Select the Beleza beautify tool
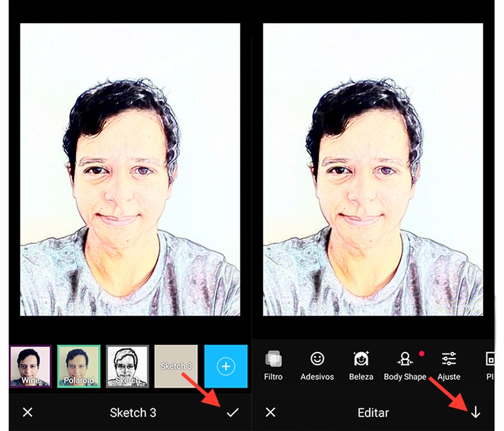Screen dimensions: 504x431 pyautogui.click(x=361, y=364)
